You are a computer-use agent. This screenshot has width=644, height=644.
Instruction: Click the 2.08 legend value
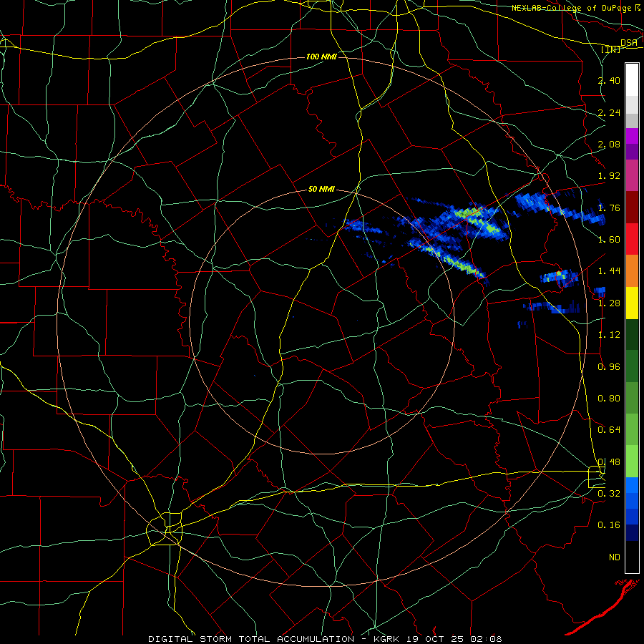click(x=609, y=144)
